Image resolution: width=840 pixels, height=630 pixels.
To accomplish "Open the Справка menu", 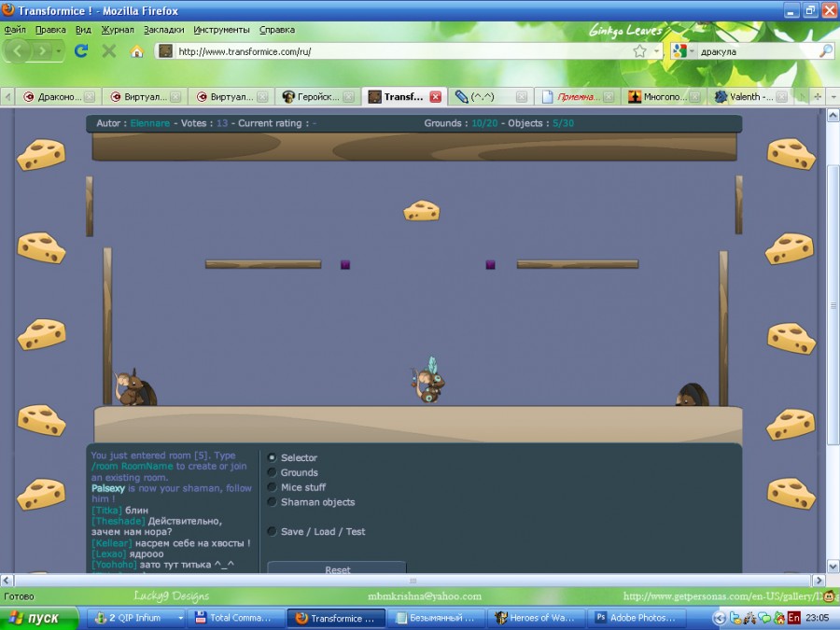I will pyautogui.click(x=277, y=30).
